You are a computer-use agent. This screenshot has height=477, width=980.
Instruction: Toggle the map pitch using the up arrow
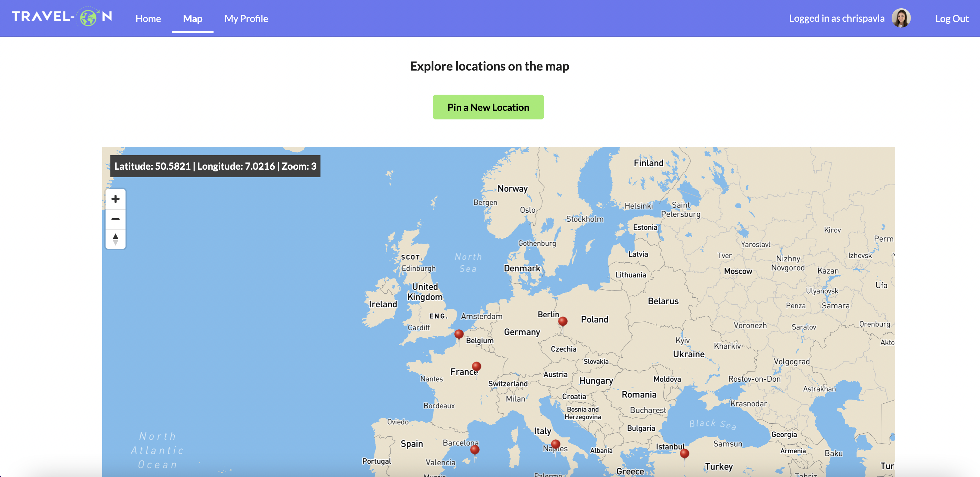pyautogui.click(x=115, y=236)
